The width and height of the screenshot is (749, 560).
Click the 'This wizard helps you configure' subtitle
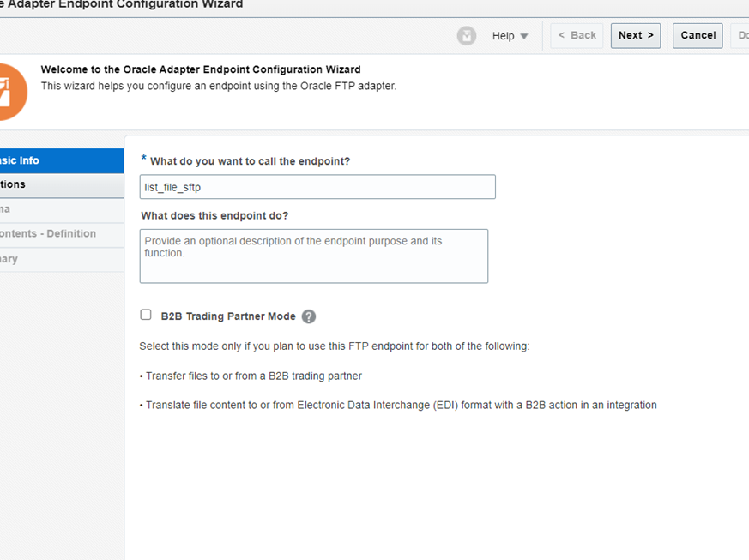point(219,87)
